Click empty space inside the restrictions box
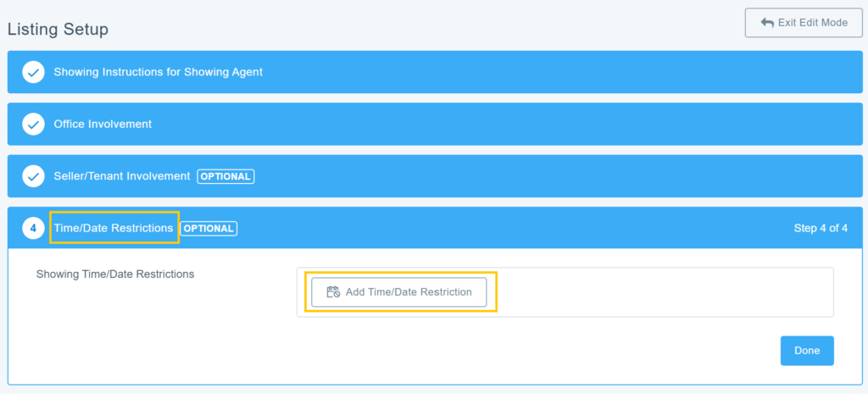Screen dimensions: 868x394 coord(661,292)
